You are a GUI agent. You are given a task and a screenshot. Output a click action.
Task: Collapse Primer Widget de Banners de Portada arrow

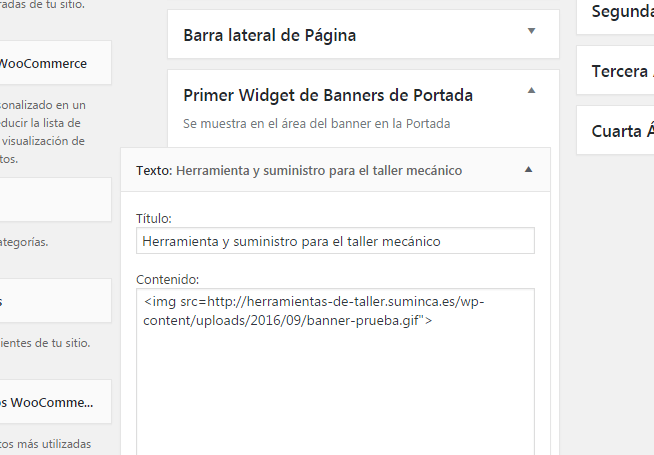[531, 90]
